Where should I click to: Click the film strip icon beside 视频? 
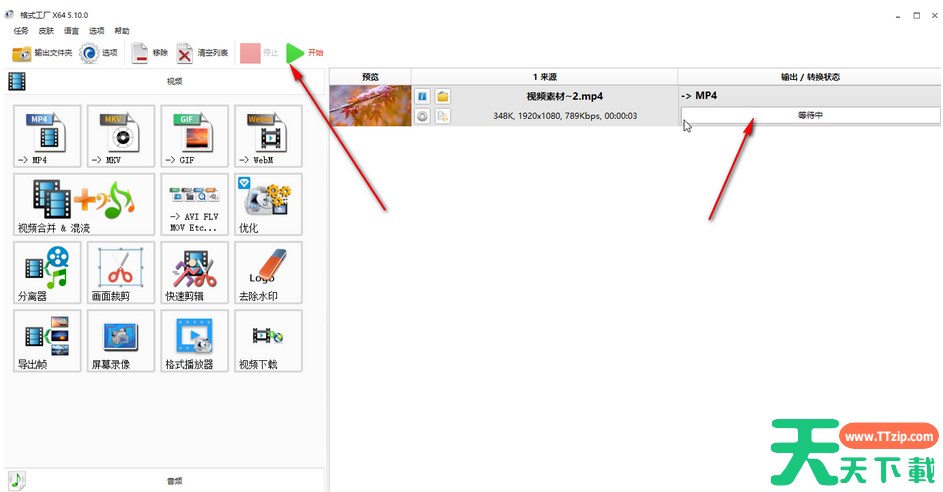click(17, 81)
